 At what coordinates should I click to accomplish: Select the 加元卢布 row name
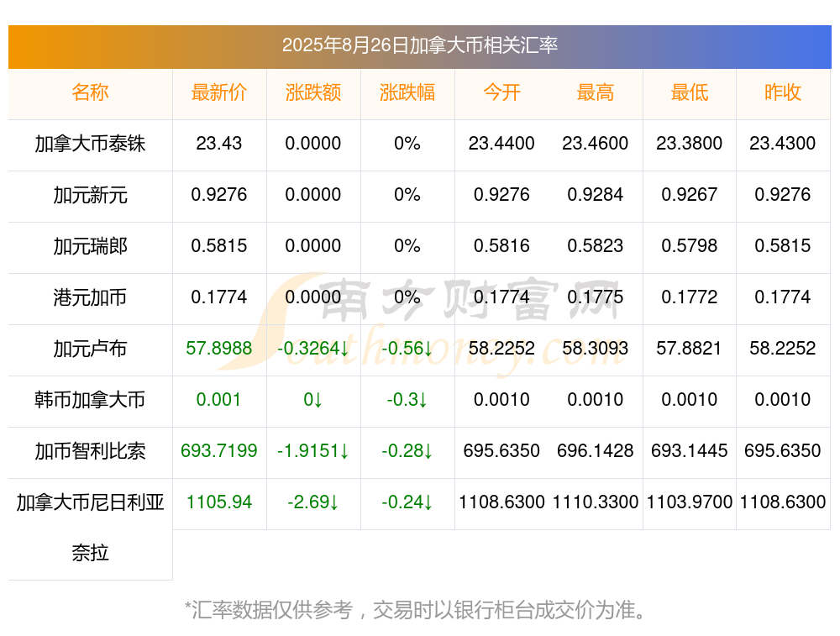coord(90,349)
